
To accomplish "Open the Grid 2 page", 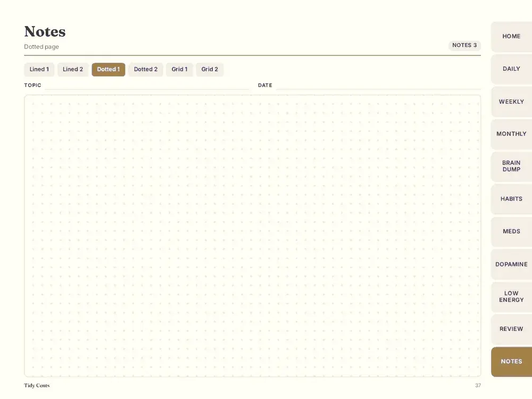I will coord(210,70).
